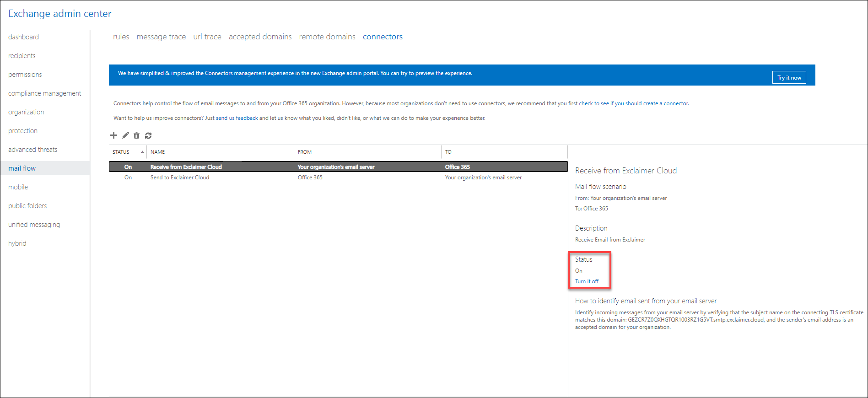Image resolution: width=868 pixels, height=398 pixels.
Task: Click the edit pencil icon
Action: pos(125,135)
